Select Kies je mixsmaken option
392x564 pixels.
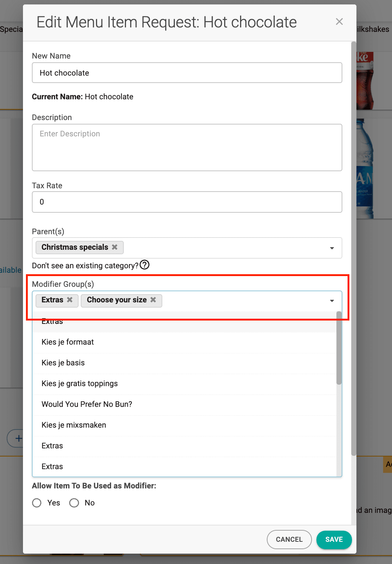point(74,425)
